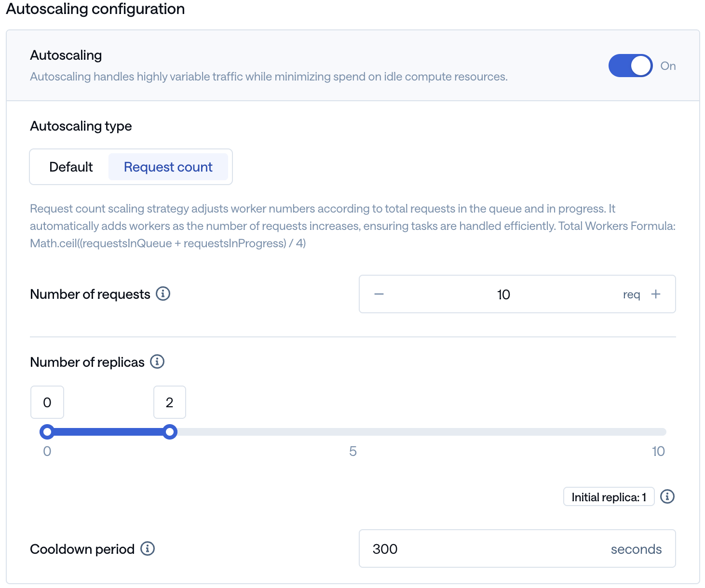Click the maximum replicas slider handle

point(169,432)
